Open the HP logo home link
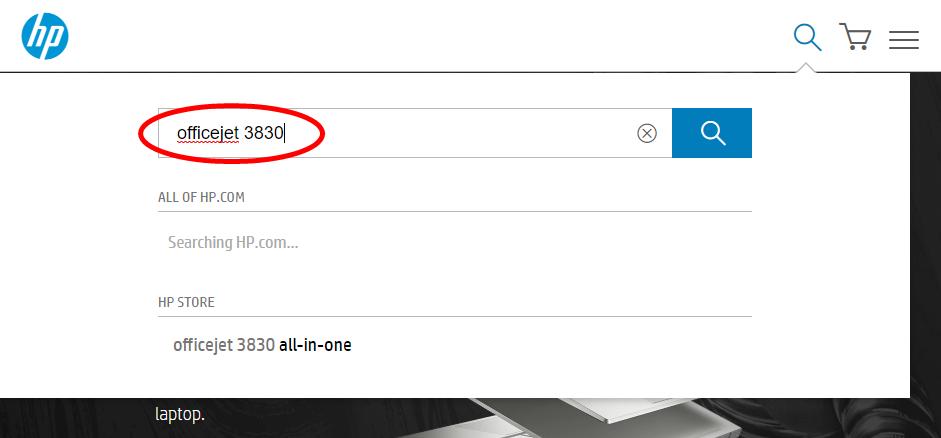The width and height of the screenshot is (941, 438). (45, 36)
